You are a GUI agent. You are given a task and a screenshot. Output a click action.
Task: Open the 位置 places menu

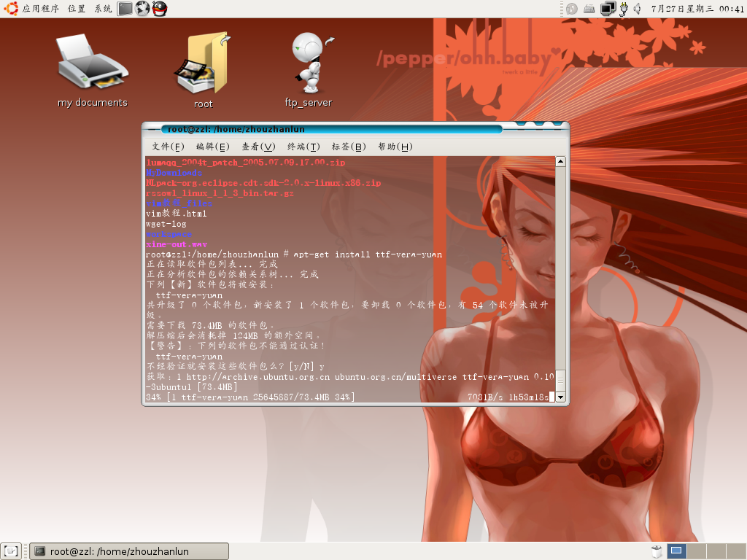pyautogui.click(x=76, y=9)
